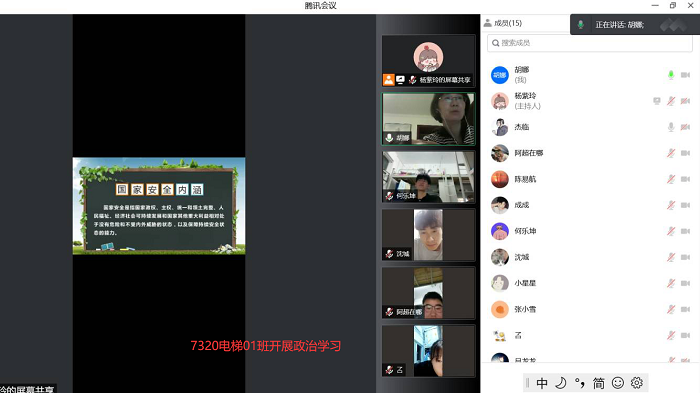700x393 pixels.
Task: Click the search box 搜索成员
Action: [590, 43]
